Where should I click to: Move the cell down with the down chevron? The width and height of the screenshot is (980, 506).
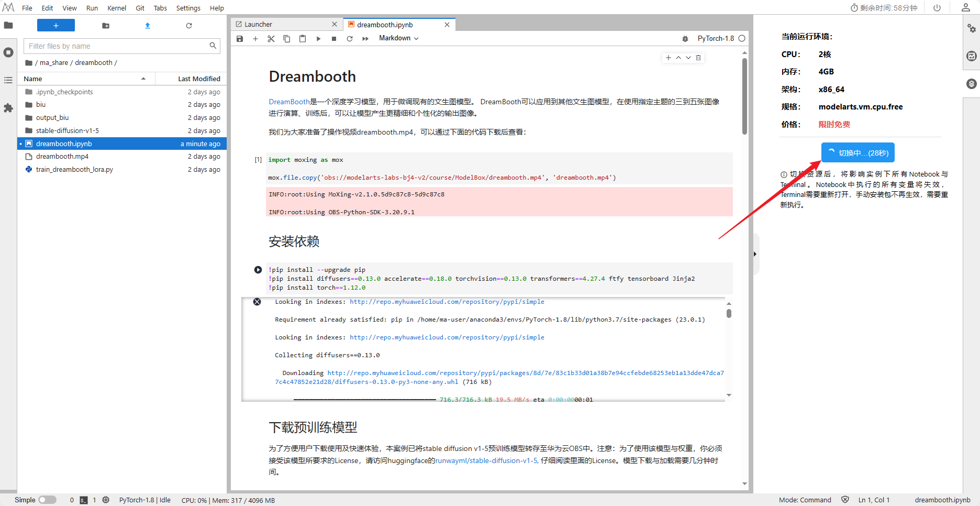click(688, 58)
